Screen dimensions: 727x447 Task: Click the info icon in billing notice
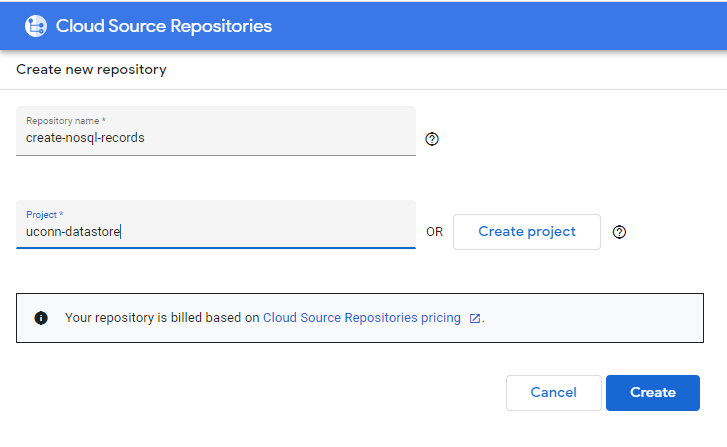(41, 318)
